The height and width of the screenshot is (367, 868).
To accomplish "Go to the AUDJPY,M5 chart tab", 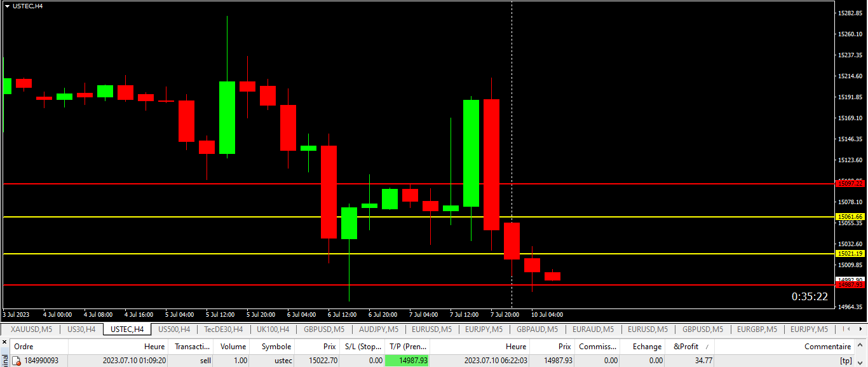I will tap(378, 329).
